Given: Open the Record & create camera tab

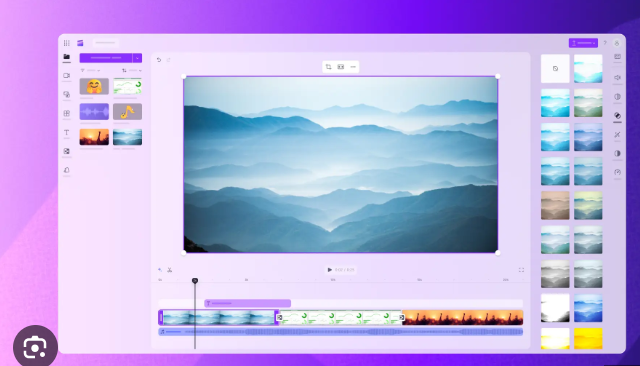Looking at the screenshot, I should [x=67, y=75].
